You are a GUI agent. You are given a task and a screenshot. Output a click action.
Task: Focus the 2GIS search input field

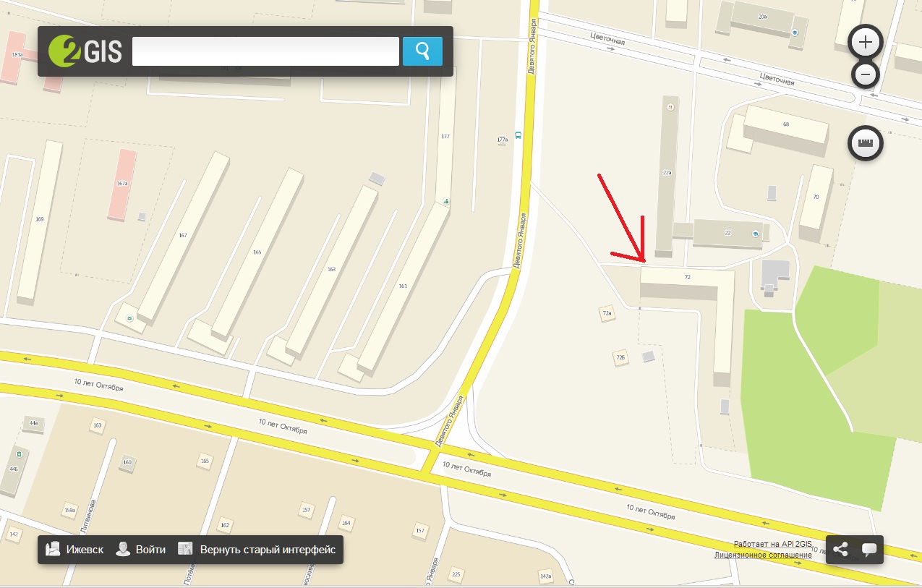tap(265, 51)
